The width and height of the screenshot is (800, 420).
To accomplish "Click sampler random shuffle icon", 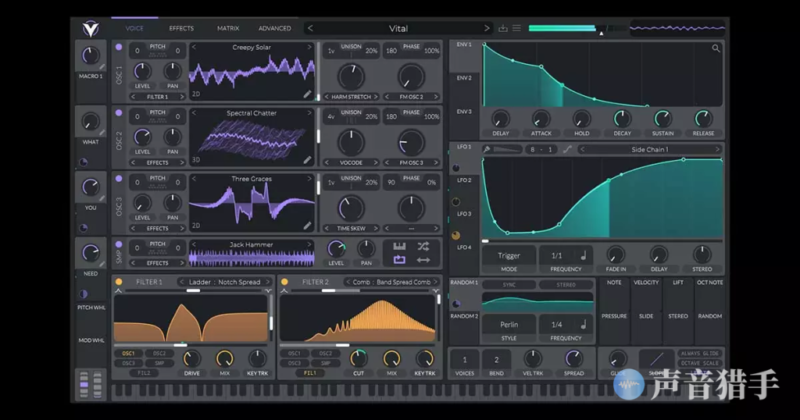I will (x=423, y=246).
